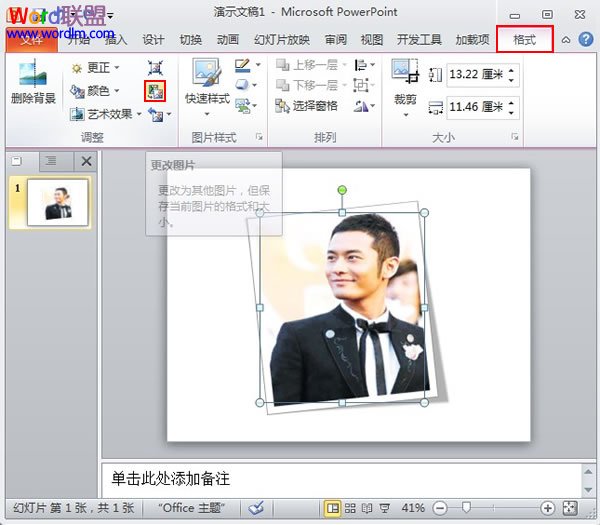The width and height of the screenshot is (600, 525).
Task: Close the slide thumbnail pane
Action: click(86, 161)
